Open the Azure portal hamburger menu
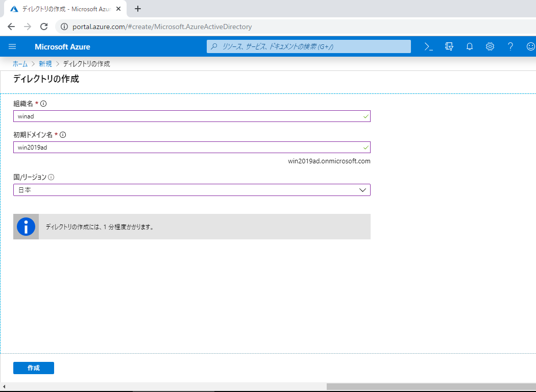Viewport: 536px width, 392px height. pos(12,46)
